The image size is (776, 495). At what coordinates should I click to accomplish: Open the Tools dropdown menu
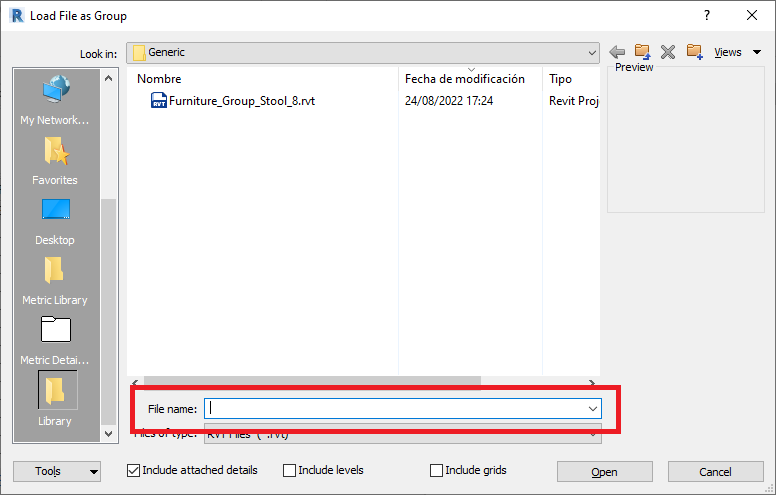tap(57, 471)
